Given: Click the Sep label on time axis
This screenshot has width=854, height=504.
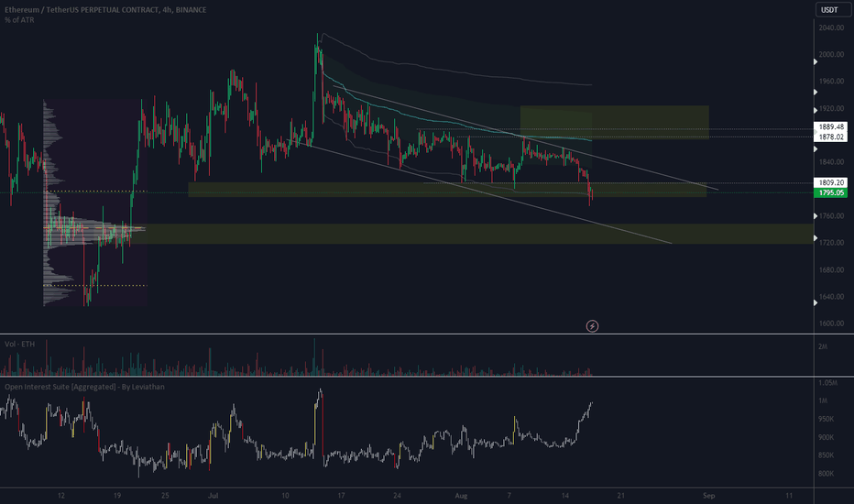Looking at the screenshot, I should click(x=708, y=495).
